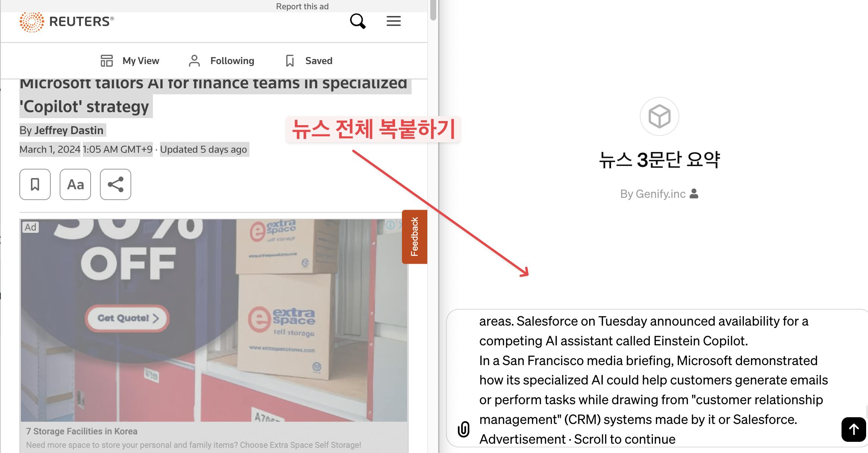Click the share article icon

pos(116,184)
